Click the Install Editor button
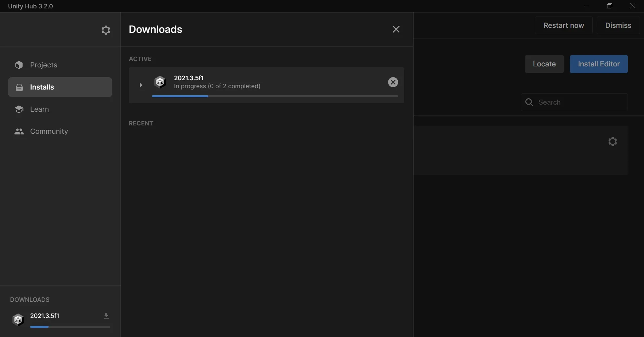 point(599,64)
